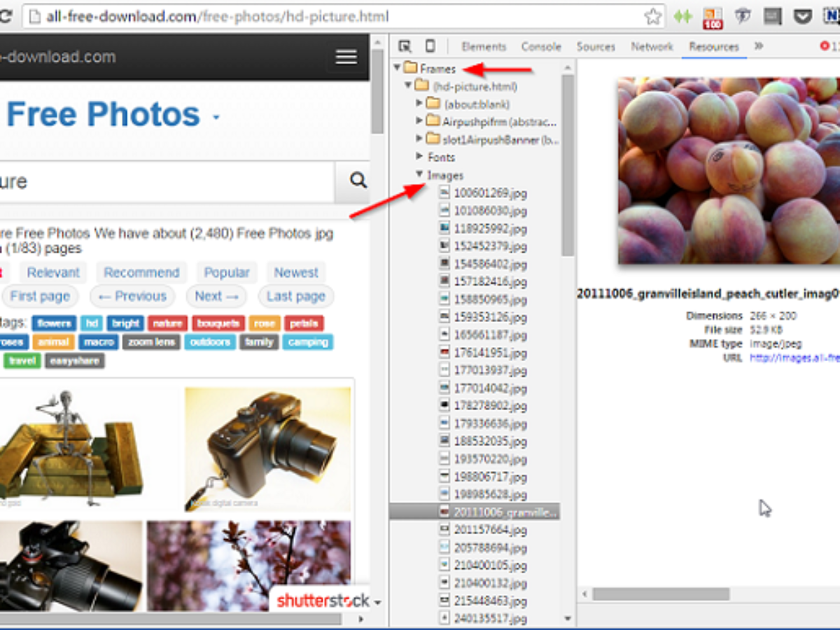Expand the about:blank frame arrow
The image size is (840, 630).
pyautogui.click(x=419, y=104)
